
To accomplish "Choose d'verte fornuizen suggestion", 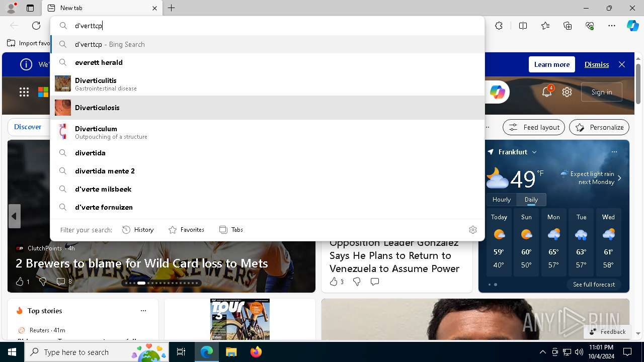I will coord(267,207).
